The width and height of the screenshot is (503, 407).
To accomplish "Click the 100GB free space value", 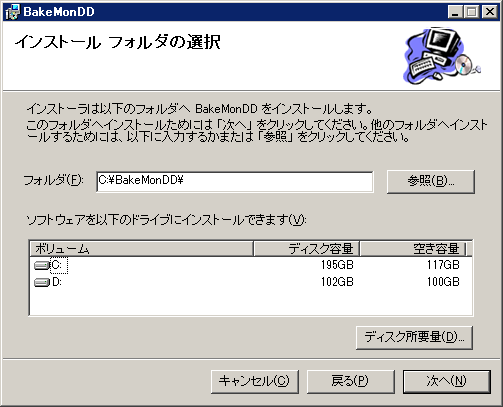I will point(443,282).
